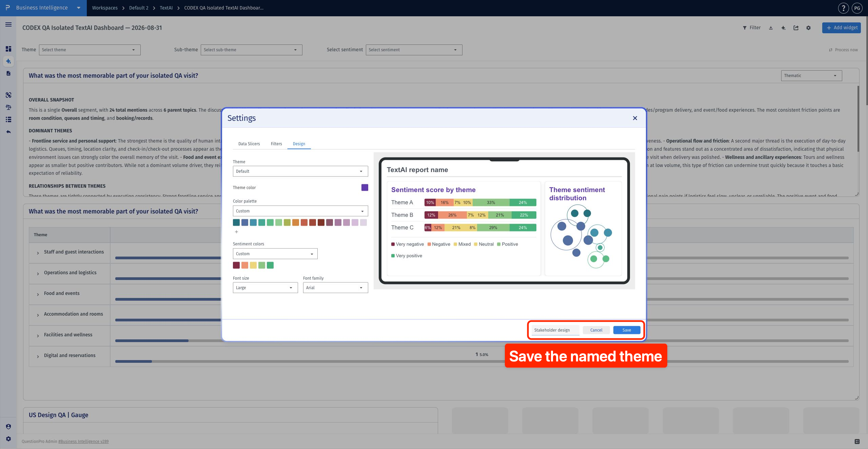Expand the Staff and guest interactions row

(x=38, y=252)
